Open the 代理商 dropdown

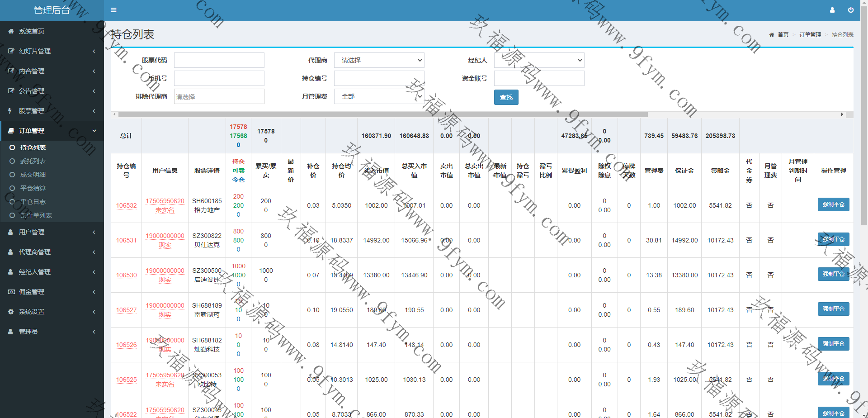379,60
